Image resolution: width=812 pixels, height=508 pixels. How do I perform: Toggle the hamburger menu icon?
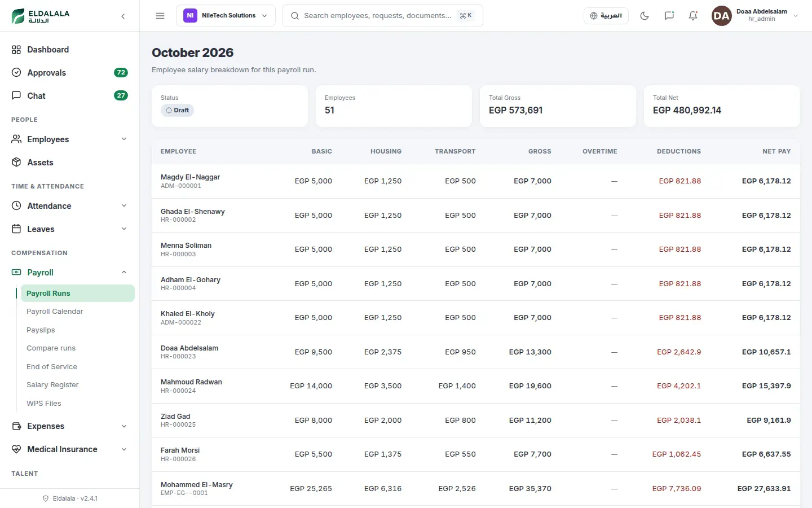(160, 16)
